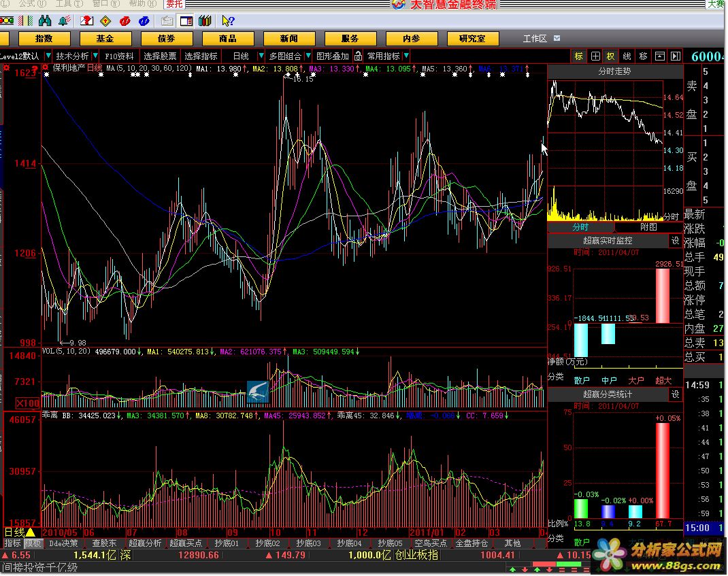Screen dimensions: 728x576
Task: Click the 债券 yellow button
Action: tap(167, 39)
